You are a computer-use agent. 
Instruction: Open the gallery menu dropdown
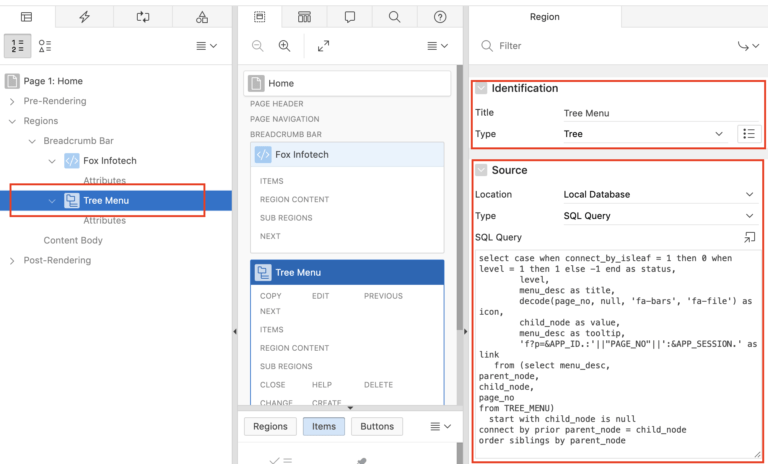[440, 426]
